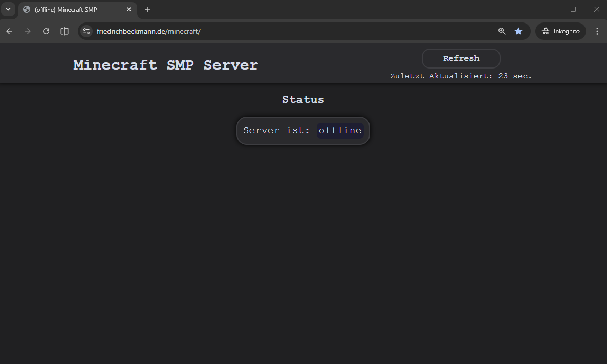Screen dimensions: 607x364
Task: Open the Inkognito profile chip
Action: click(560, 31)
